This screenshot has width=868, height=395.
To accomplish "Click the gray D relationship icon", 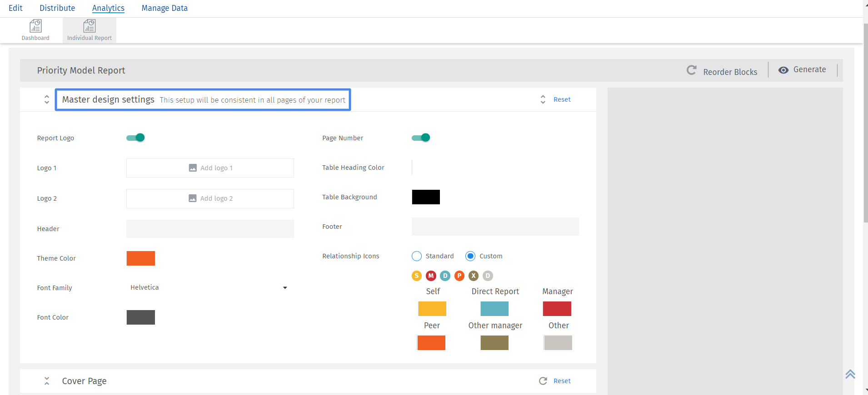I will (488, 276).
